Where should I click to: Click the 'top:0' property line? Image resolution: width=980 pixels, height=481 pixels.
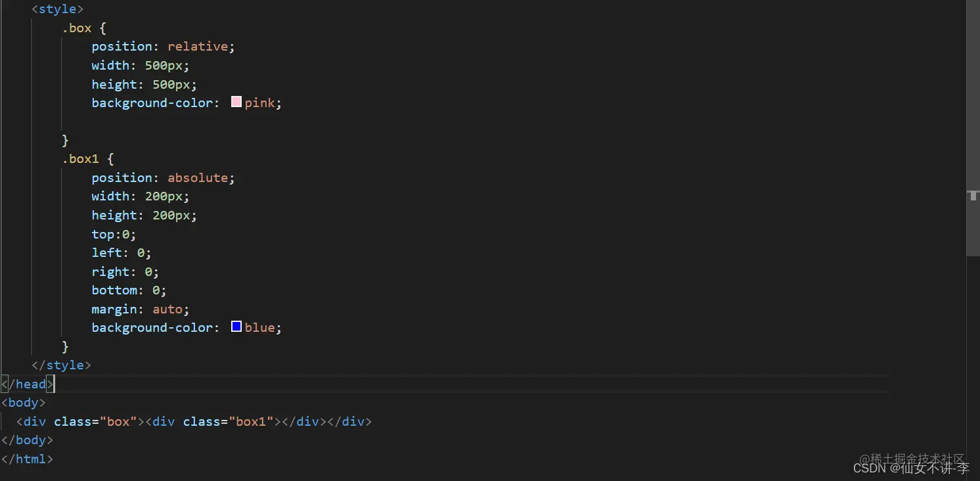pyautogui.click(x=114, y=234)
